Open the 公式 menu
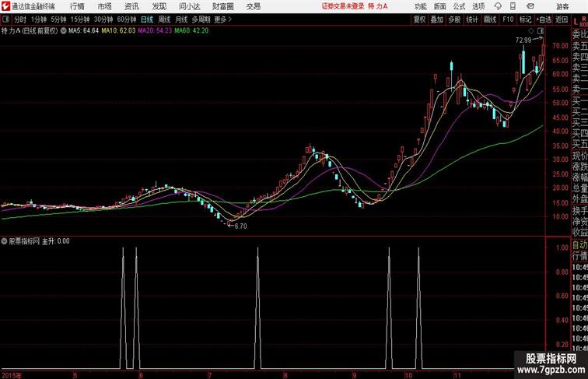This screenshot has height=379, width=588. pos(459,6)
